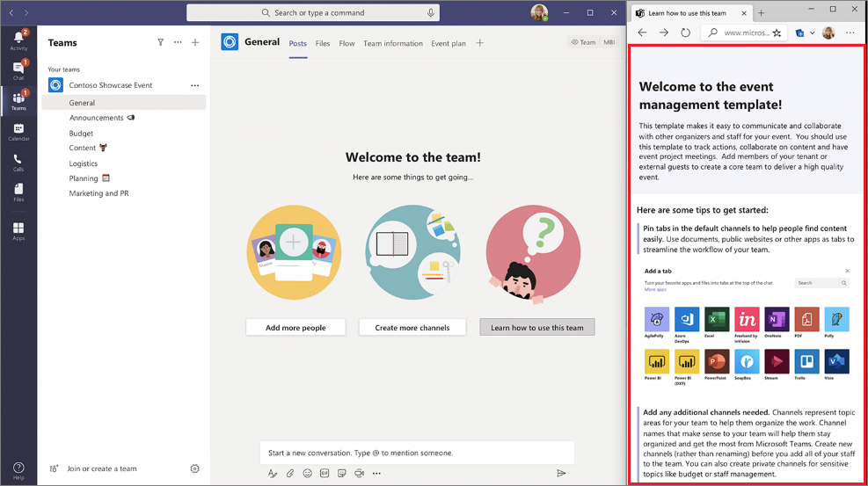This screenshot has height=486, width=868.
Task: Click the Team visibility button in header
Action: [x=584, y=42]
